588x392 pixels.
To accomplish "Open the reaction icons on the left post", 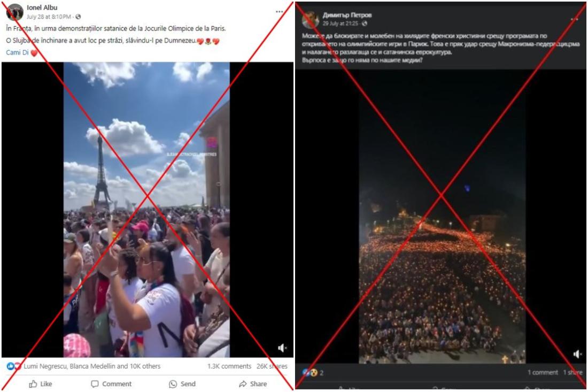I will 14,366.
